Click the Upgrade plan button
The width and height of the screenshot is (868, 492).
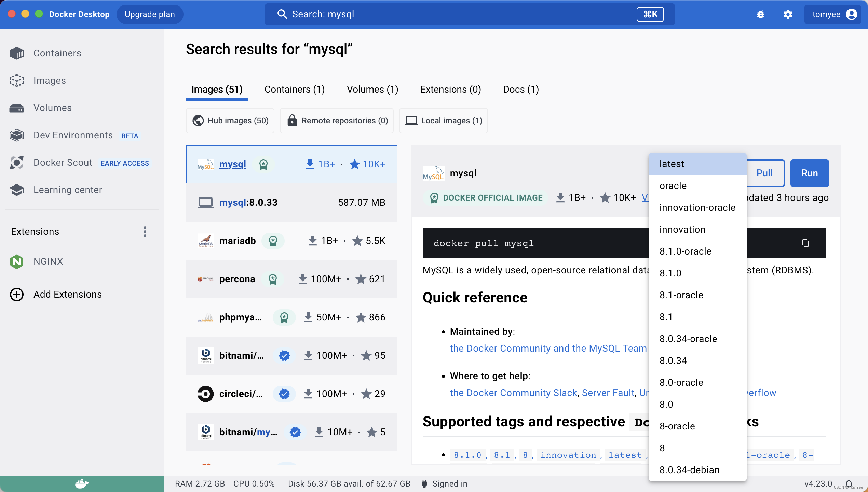pyautogui.click(x=150, y=14)
